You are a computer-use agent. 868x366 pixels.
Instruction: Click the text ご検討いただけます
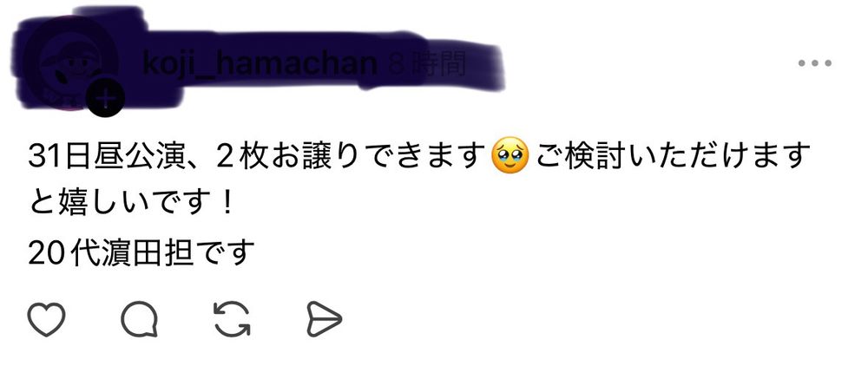[672, 156]
